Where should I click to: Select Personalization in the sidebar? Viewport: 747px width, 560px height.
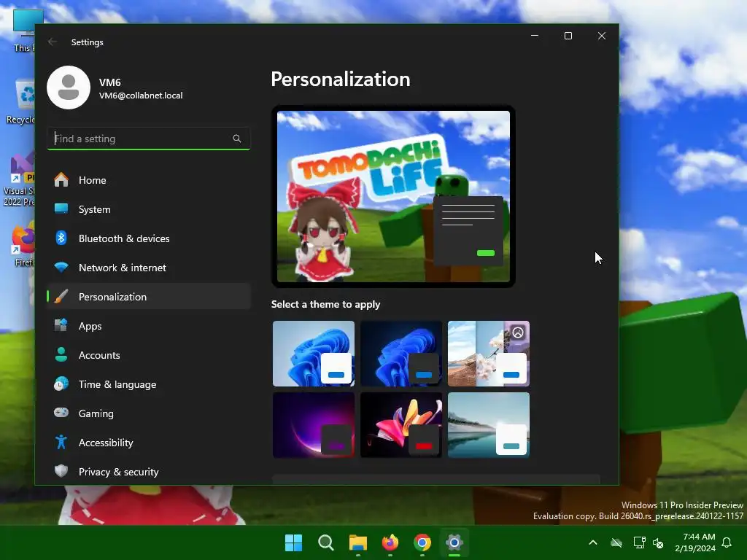point(149,297)
